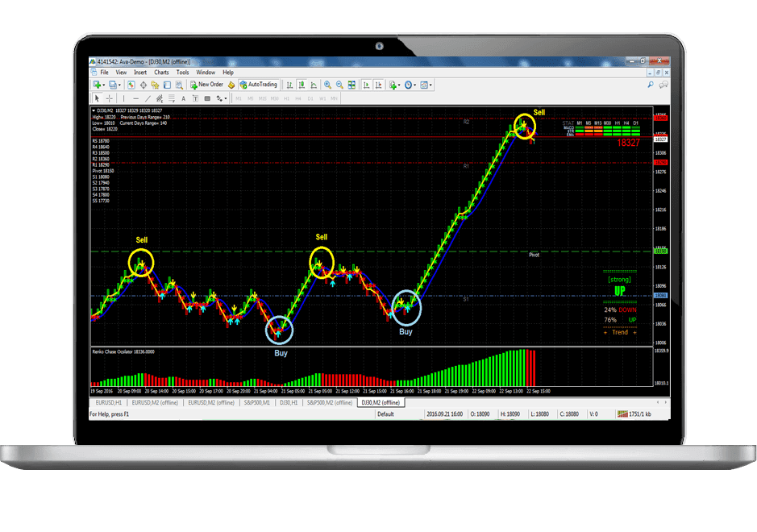
Task: Open the Strategy Tester icon
Action: tap(179, 85)
